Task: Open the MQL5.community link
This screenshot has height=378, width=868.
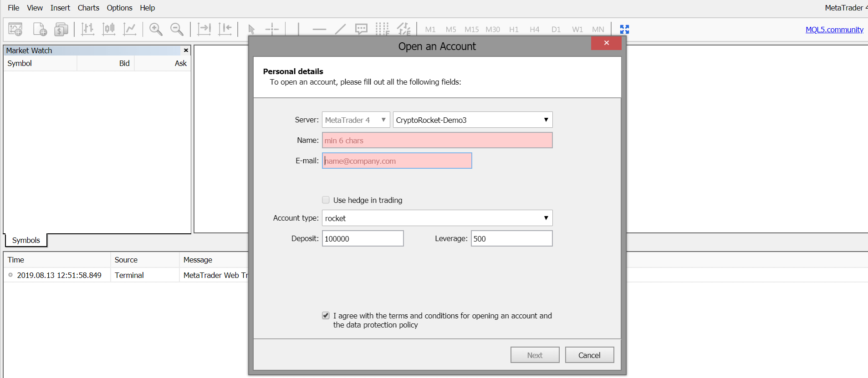Action: point(834,30)
